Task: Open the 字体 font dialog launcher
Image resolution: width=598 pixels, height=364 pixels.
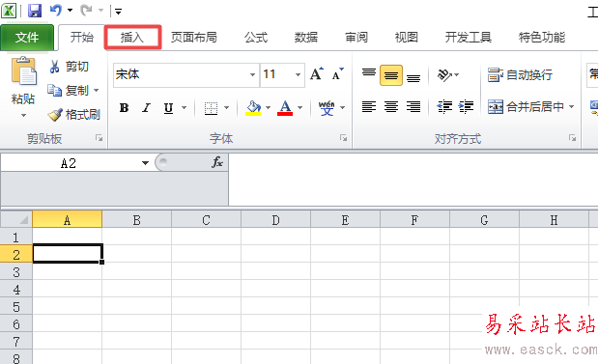Action: click(343, 138)
